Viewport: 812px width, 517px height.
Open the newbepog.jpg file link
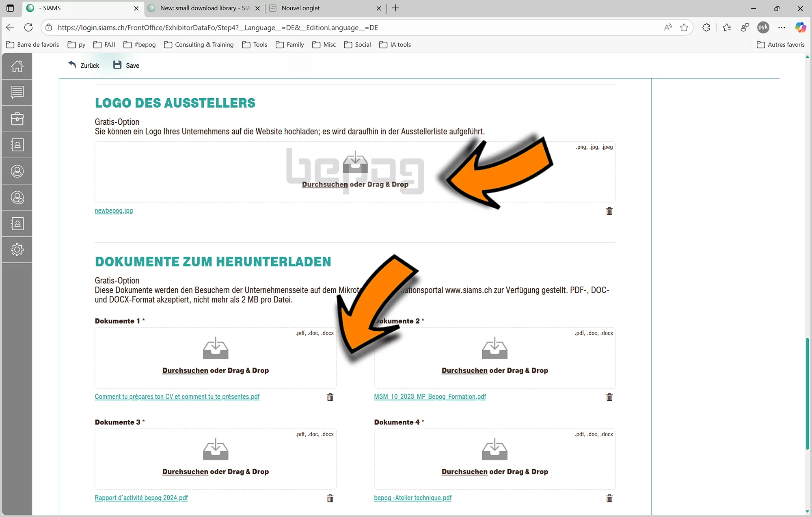click(114, 210)
